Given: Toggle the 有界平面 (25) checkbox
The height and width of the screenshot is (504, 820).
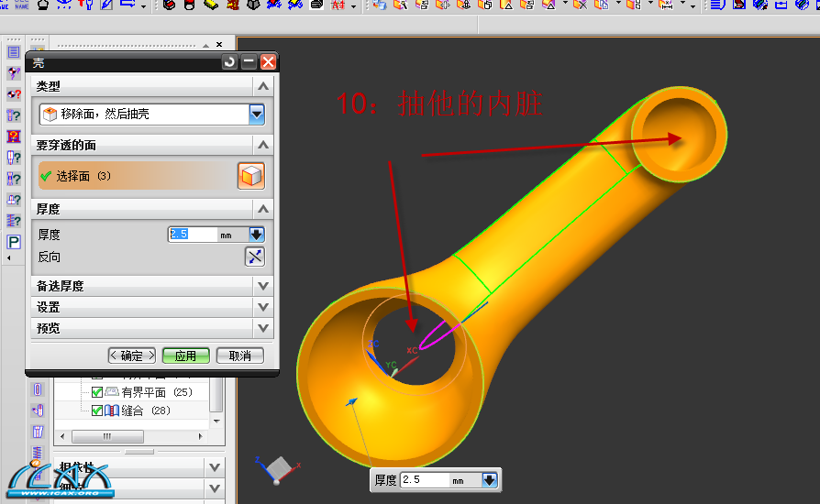Looking at the screenshot, I should coord(97,392).
